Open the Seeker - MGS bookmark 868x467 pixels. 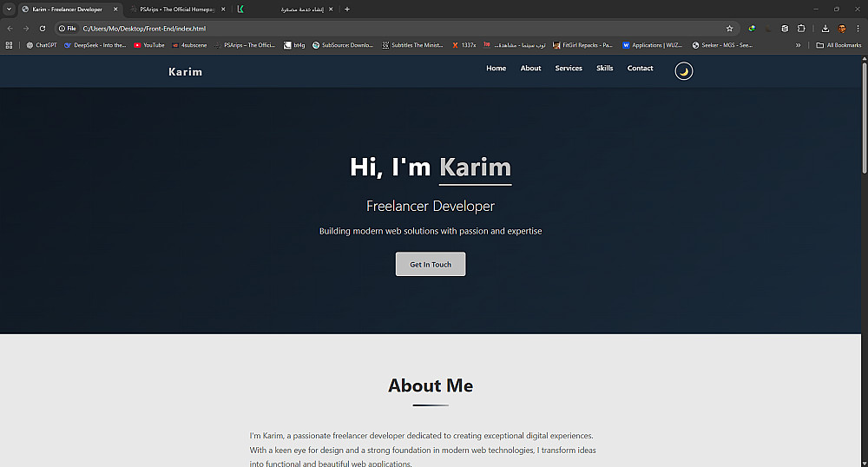(x=722, y=45)
